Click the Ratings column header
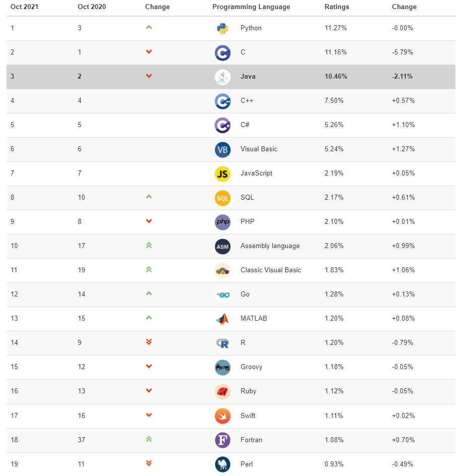This screenshot has height=476, width=460. click(337, 7)
